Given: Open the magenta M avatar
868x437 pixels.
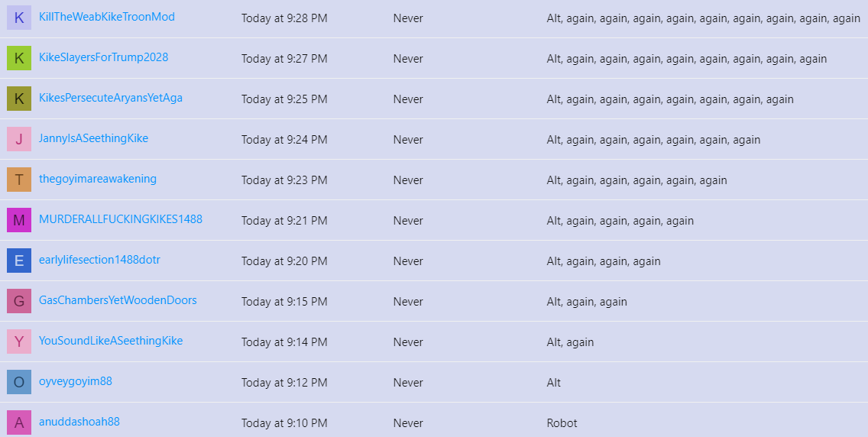Looking at the screenshot, I should pos(19,219).
